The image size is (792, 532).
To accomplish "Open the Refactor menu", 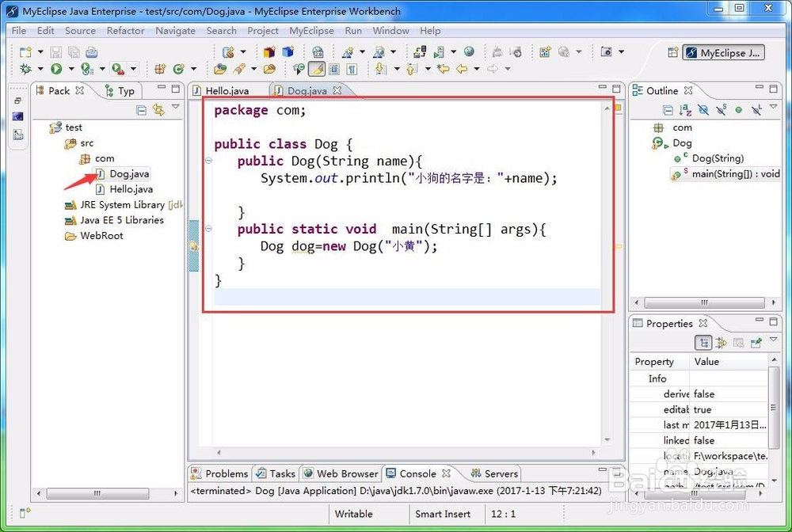I will [125, 31].
